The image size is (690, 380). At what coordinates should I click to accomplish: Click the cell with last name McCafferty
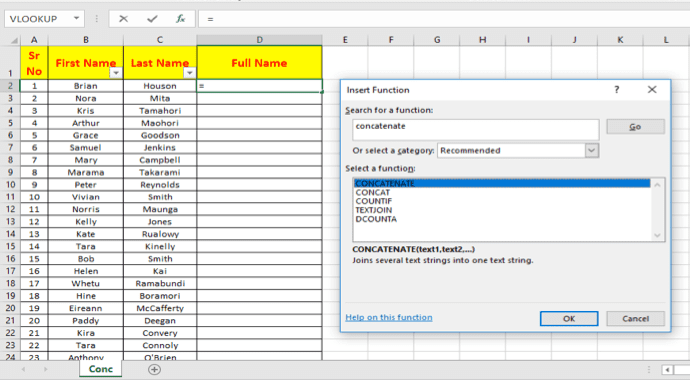point(160,308)
